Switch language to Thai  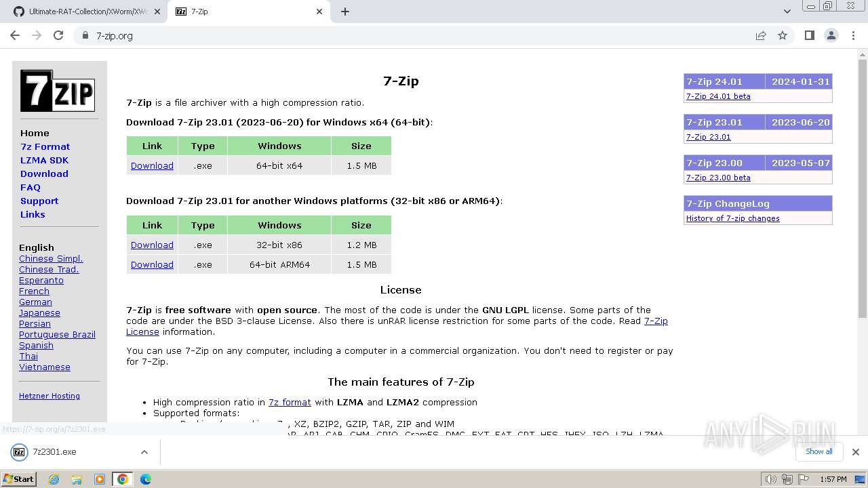(28, 356)
